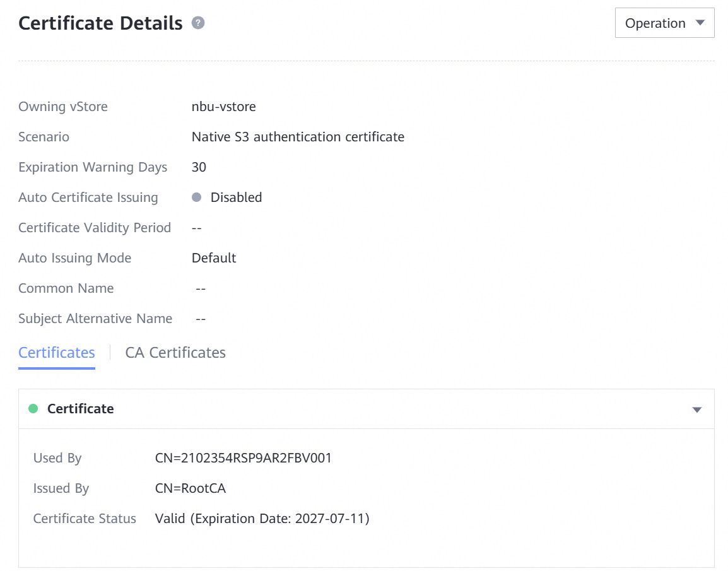Switch to the CA Certificates tab
Image resolution: width=728 pixels, height=571 pixels.
coord(175,353)
